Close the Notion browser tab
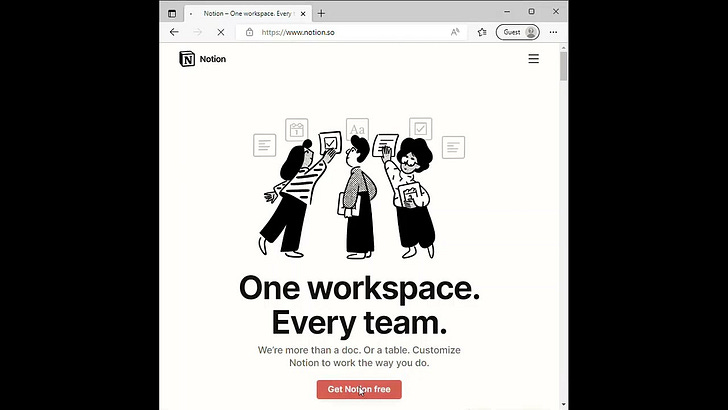Screen dimensions: 728x410 (x=303, y=14)
